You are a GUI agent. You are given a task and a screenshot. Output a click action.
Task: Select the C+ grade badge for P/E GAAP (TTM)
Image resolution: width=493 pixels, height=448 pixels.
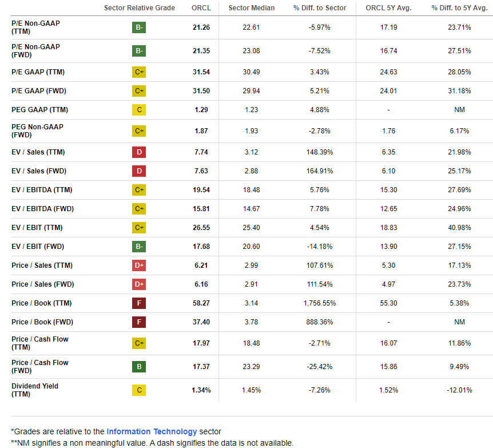(x=139, y=72)
